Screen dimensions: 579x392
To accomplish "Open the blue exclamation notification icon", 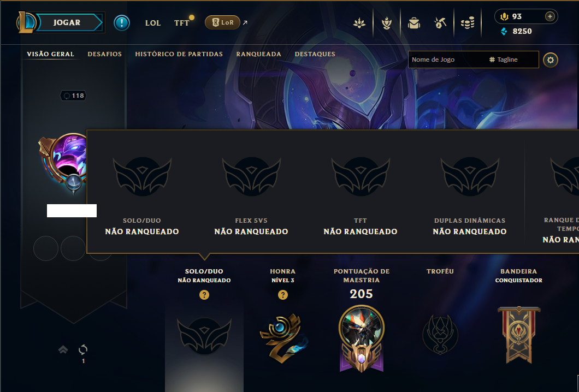I will [x=121, y=23].
